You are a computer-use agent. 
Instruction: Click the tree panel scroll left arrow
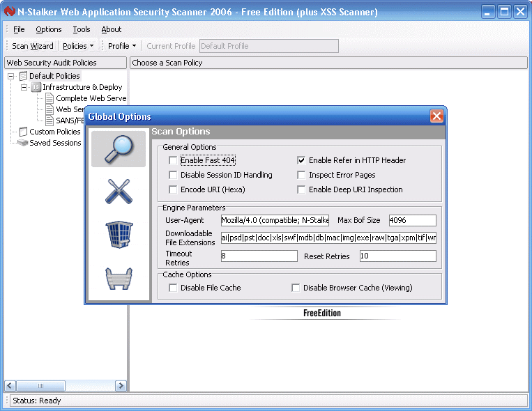click(x=10, y=386)
